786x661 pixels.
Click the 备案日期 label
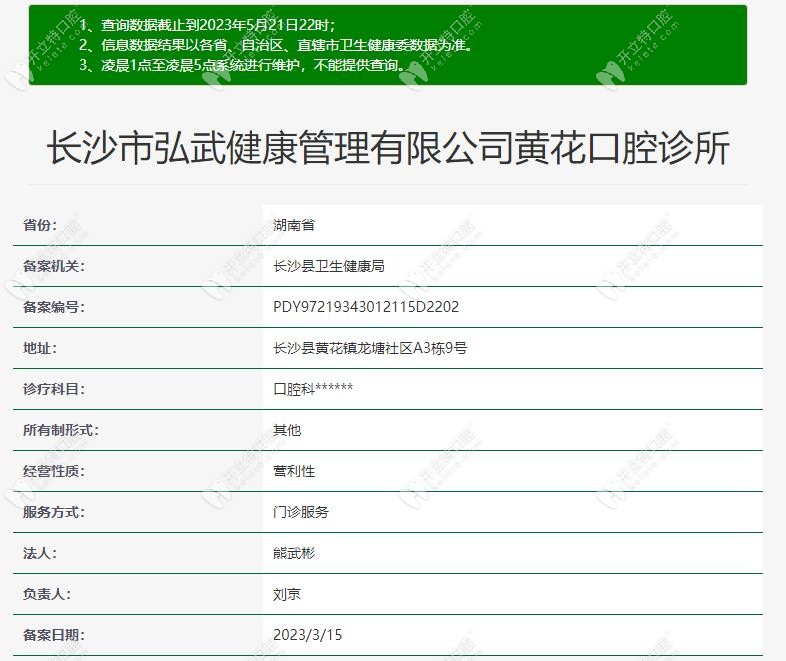pyautogui.click(x=54, y=635)
